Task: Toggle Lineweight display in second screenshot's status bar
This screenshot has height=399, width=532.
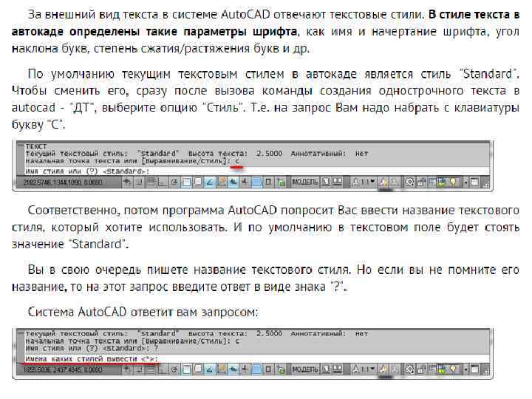Action: tap(245, 369)
